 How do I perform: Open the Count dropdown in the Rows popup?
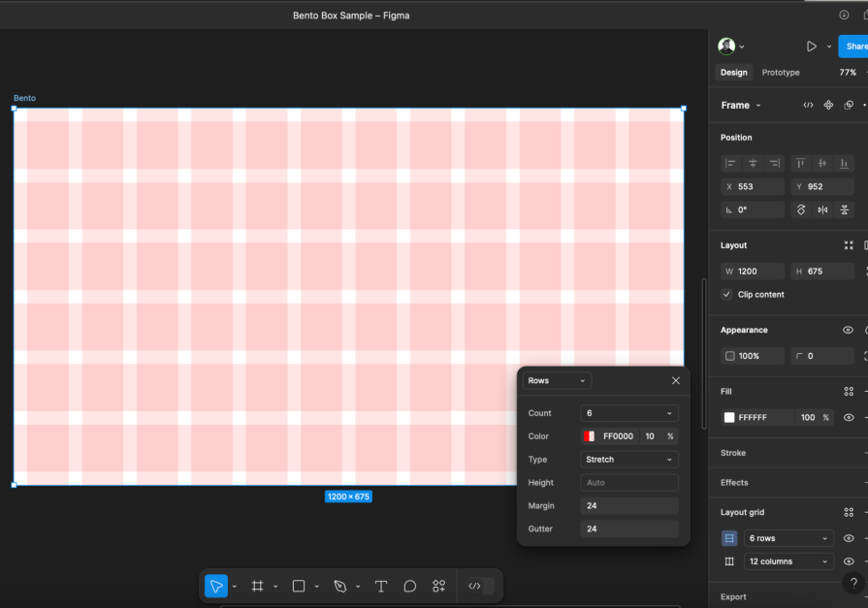point(628,412)
